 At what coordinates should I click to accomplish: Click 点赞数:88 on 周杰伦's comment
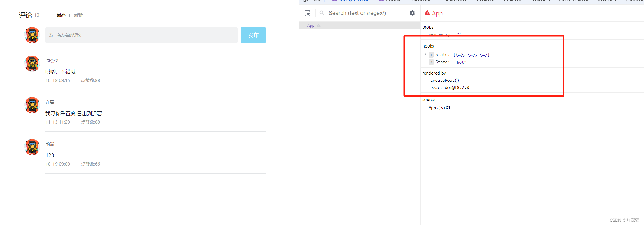tap(91, 81)
